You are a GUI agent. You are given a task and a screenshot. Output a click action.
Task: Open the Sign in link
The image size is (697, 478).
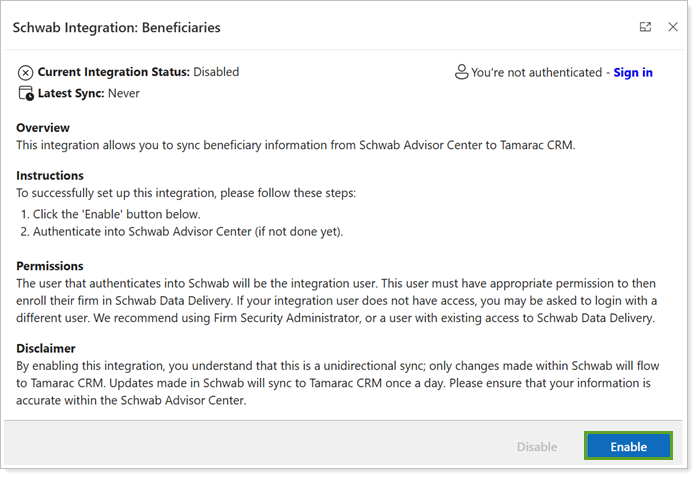[x=633, y=72]
